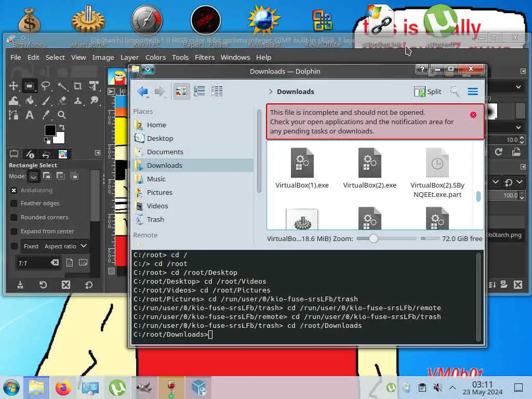Reset colors to default black and white
The image size is (532, 399).
[46, 140]
